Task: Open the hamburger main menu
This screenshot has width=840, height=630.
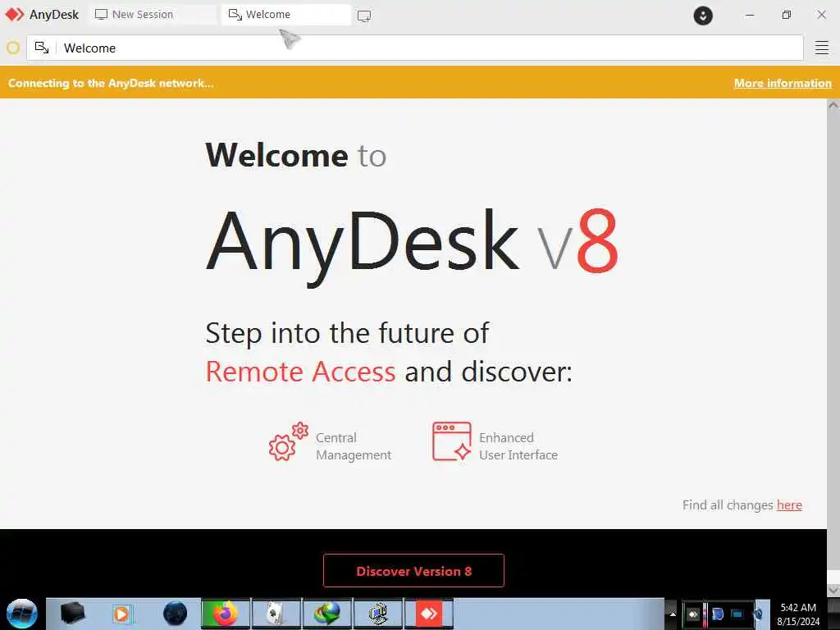Action: [x=822, y=48]
